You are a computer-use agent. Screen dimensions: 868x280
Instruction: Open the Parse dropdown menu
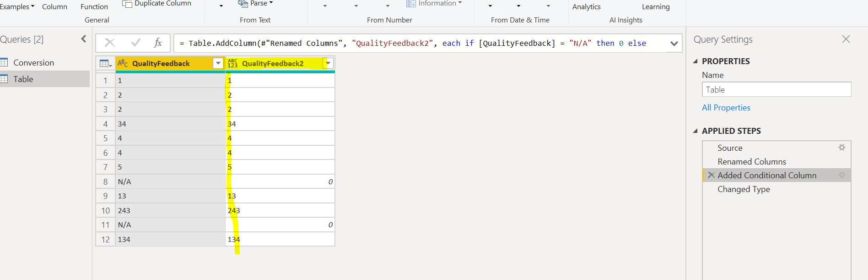[x=271, y=3]
